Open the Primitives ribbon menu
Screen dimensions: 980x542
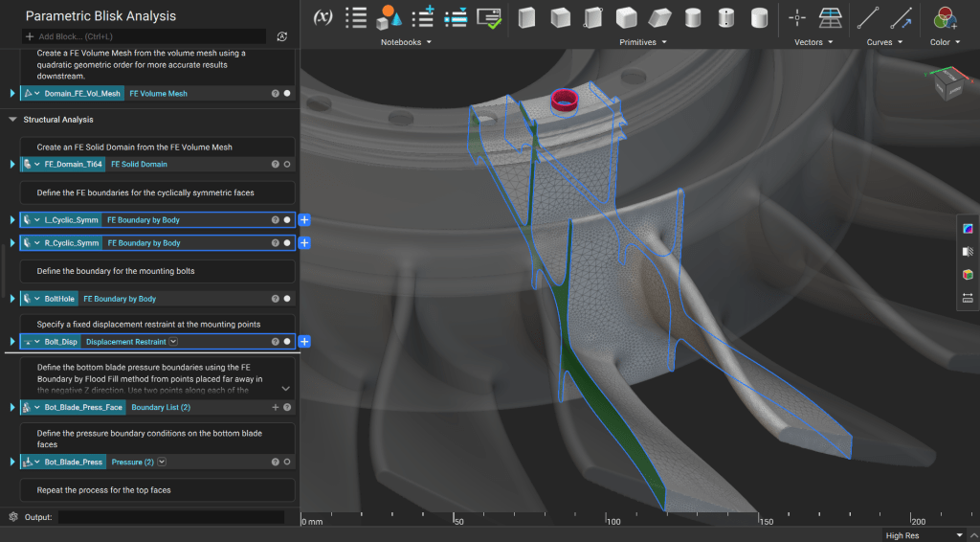click(x=642, y=42)
